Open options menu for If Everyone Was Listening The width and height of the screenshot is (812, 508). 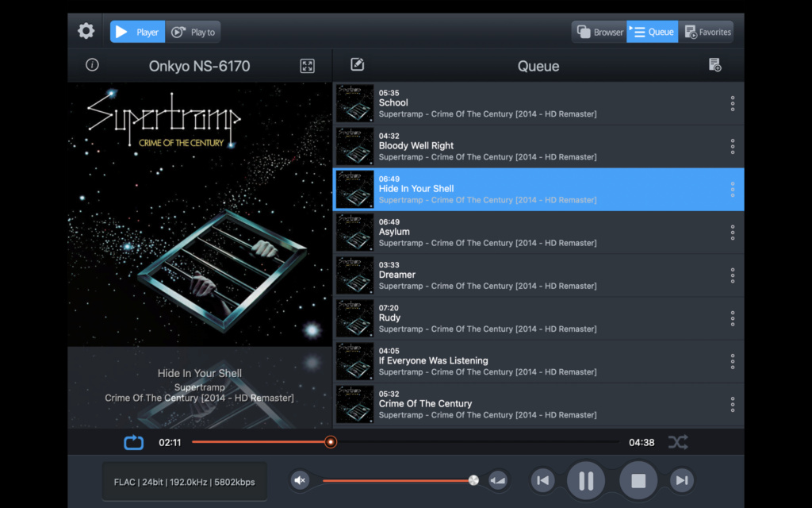click(x=732, y=361)
